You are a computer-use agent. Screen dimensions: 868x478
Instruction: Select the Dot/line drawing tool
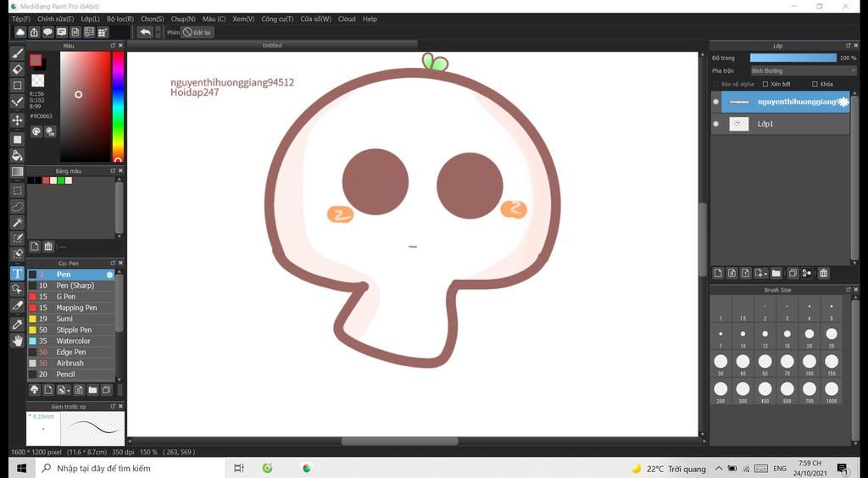pyautogui.click(x=17, y=102)
